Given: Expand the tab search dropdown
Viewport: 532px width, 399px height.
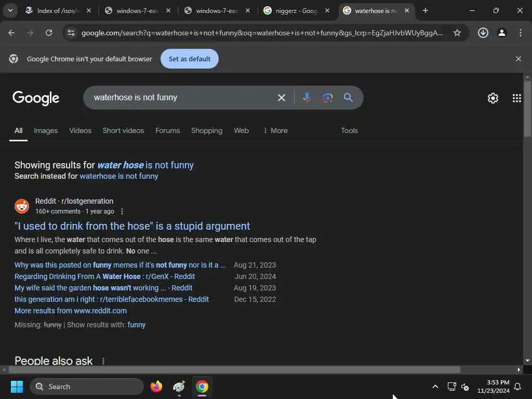Looking at the screenshot, I should [x=10, y=10].
